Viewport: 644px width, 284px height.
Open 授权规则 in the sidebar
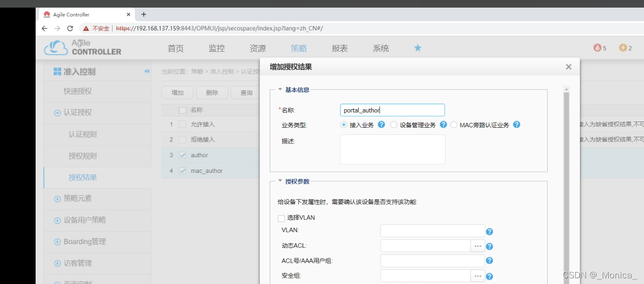click(83, 156)
